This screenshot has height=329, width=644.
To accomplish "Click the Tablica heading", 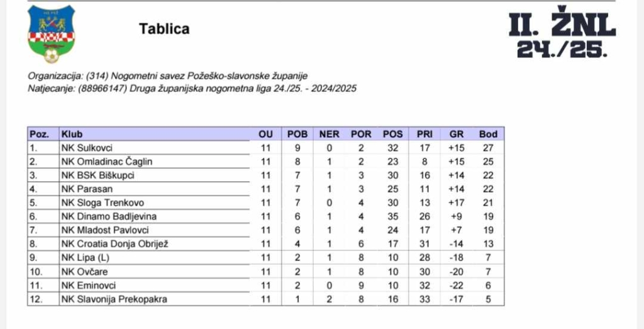I will pos(164,29).
